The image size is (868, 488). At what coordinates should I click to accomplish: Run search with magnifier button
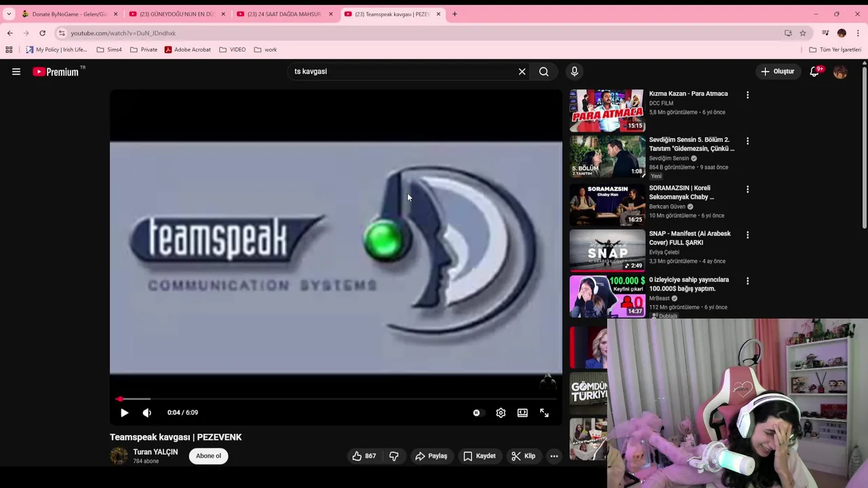click(x=544, y=71)
